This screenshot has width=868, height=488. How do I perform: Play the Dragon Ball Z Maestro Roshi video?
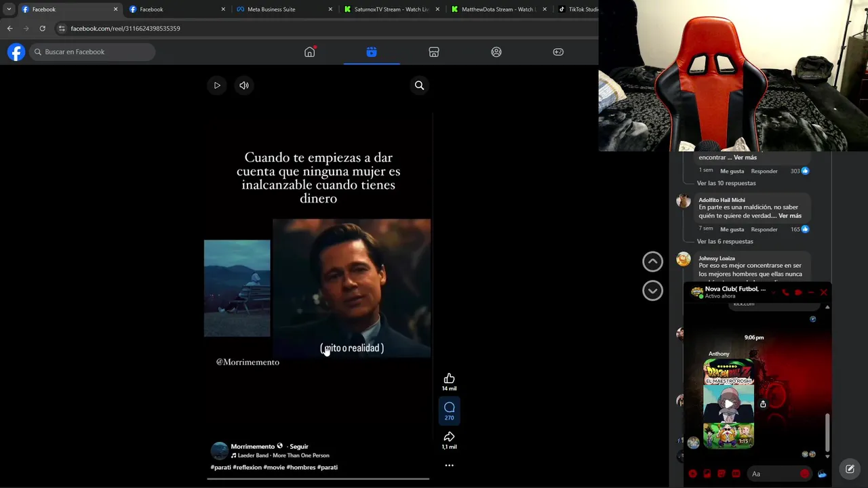click(728, 404)
